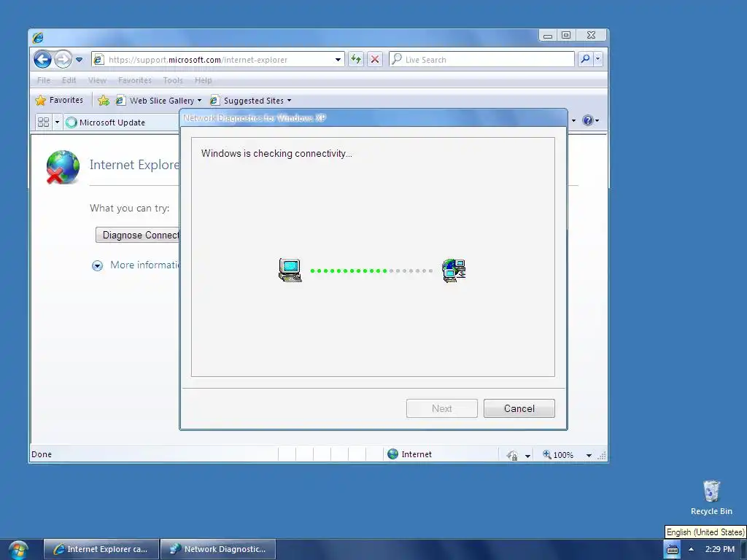Click the Quick Tabs grid icon
The height and width of the screenshot is (560, 747).
click(x=43, y=122)
